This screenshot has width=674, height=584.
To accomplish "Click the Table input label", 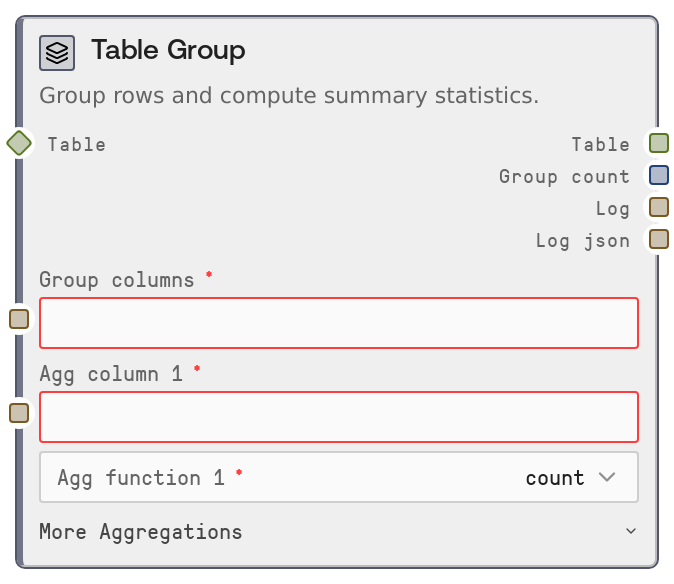I will click(77, 144).
